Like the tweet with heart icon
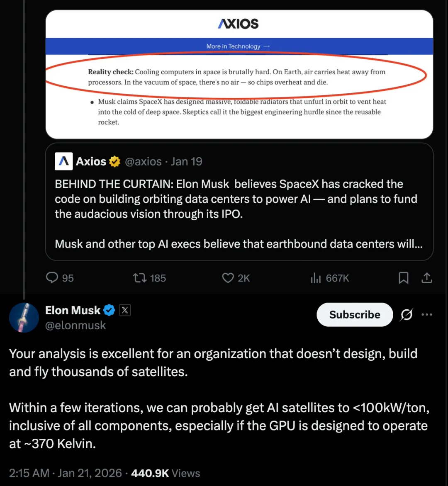This screenshot has height=486, width=448. (x=228, y=277)
